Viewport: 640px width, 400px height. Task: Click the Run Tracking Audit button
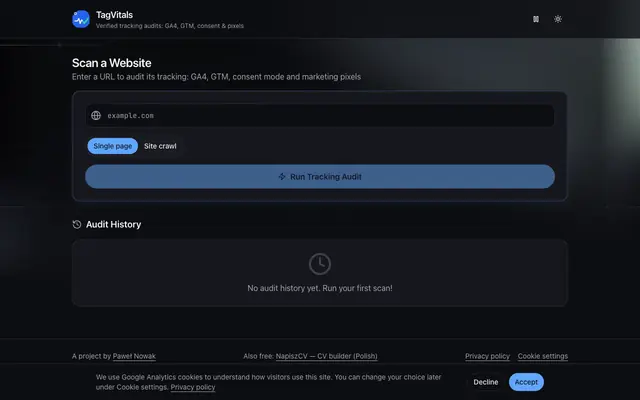[x=320, y=177]
